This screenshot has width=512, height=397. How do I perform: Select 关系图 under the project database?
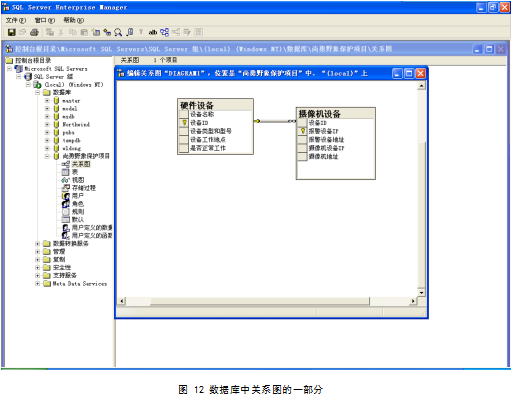(x=81, y=164)
